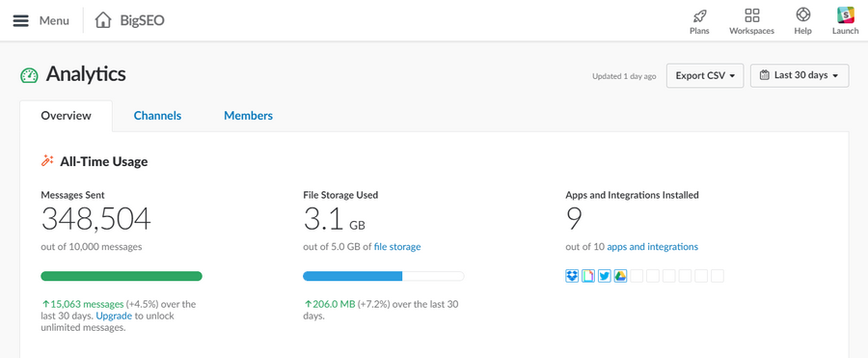This screenshot has height=358, width=868.
Task: Click the Dropbox integration icon
Action: 572,275
